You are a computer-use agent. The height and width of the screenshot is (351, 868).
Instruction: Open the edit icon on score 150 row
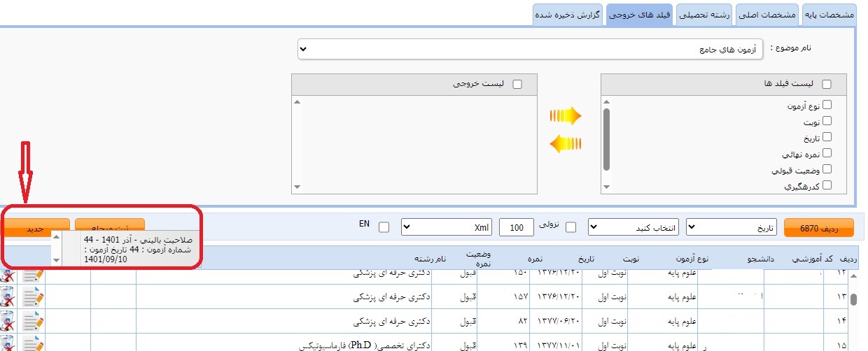pos(33,275)
